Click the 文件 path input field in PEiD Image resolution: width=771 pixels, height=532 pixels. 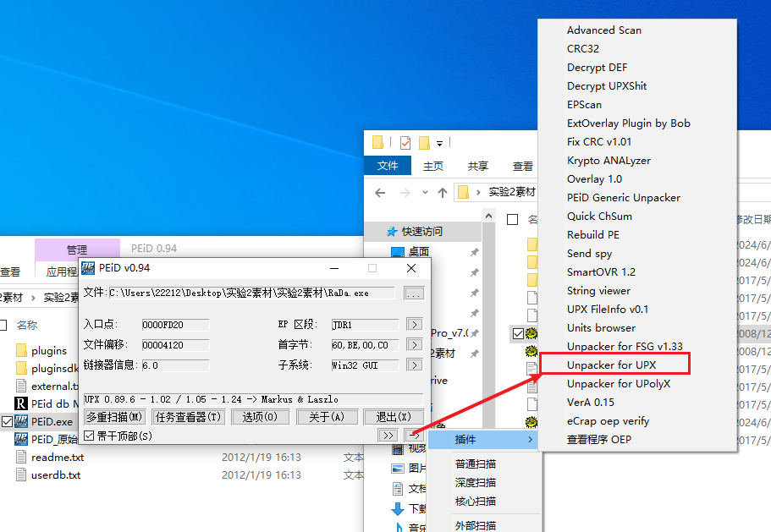coord(251,293)
